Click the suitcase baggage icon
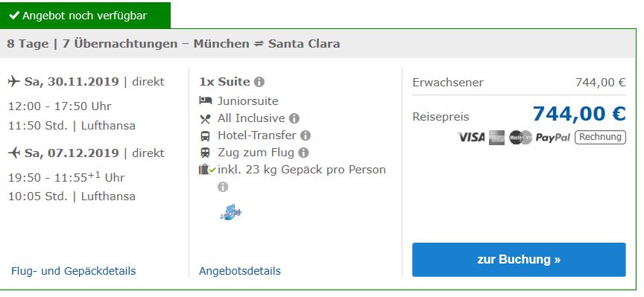644x297 pixels. [x=206, y=170]
